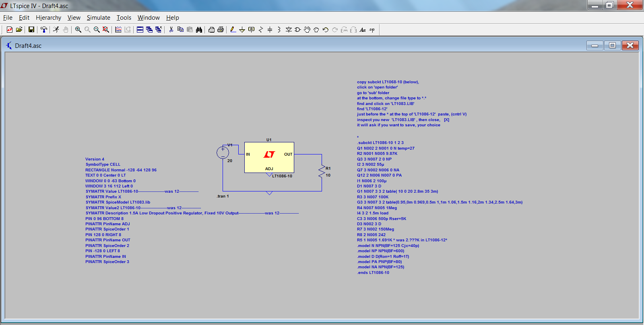
Task: Select the Copy tool icon
Action: (180, 30)
